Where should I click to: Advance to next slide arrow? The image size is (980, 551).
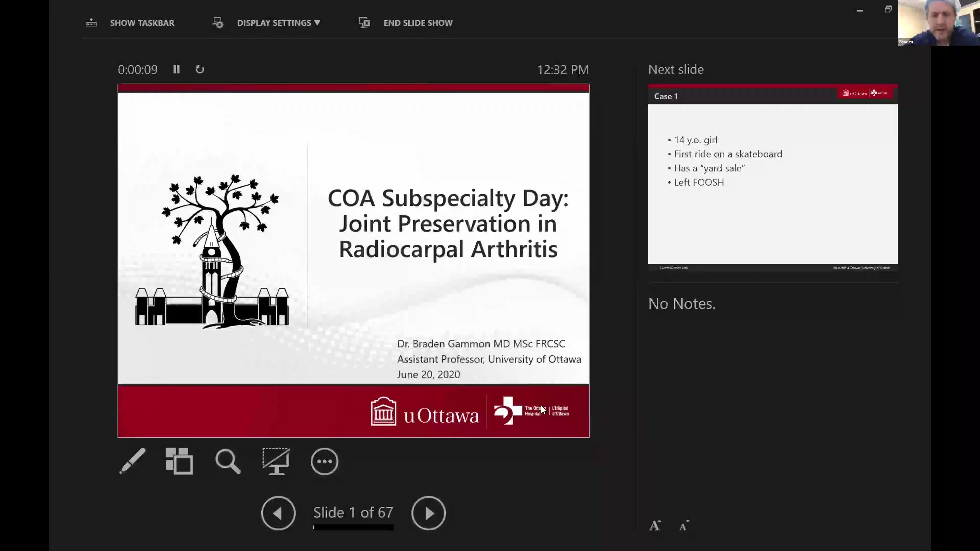tap(428, 513)
